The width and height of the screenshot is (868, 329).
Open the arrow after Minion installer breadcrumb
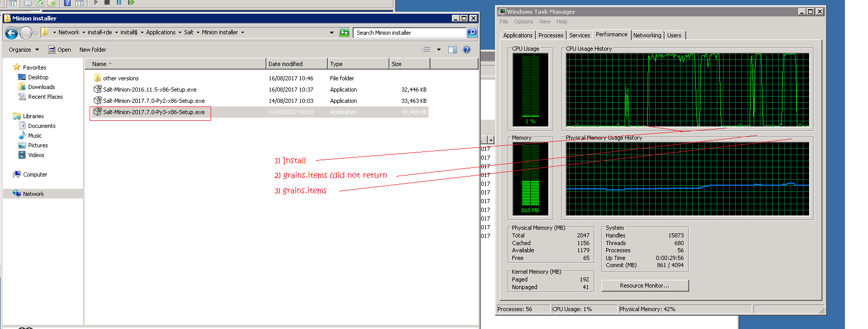(x=242, y=32)
